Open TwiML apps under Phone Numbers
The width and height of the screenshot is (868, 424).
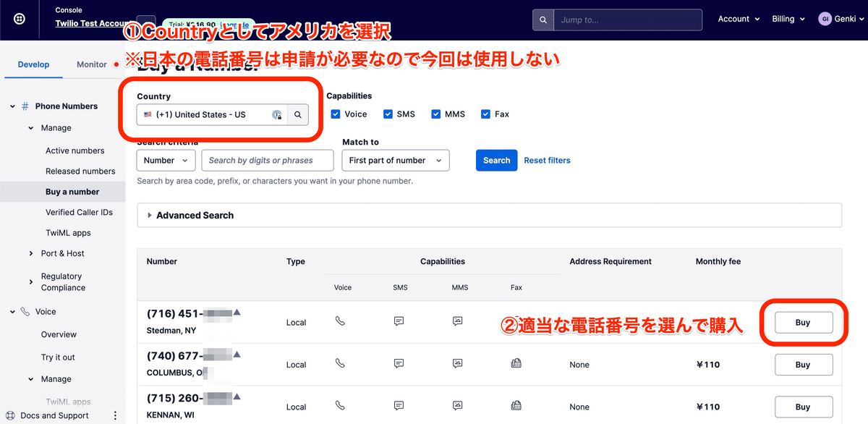tap(68, 233)
